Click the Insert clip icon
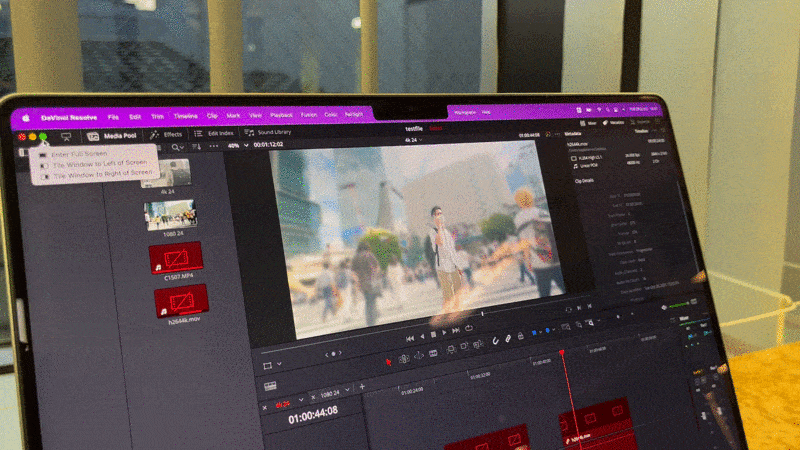The width and height of the screenshot is (800, 450). pos(451,349)
